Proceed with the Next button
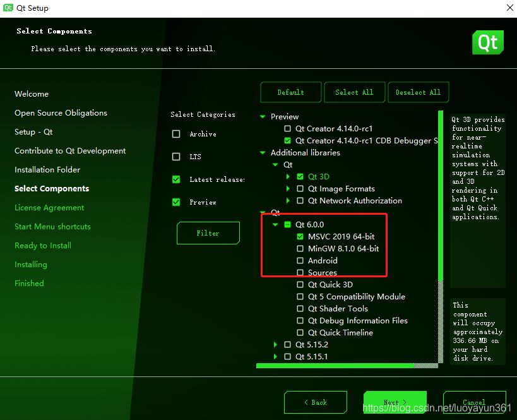Screen dimensions: 517x420 [395, 402]
